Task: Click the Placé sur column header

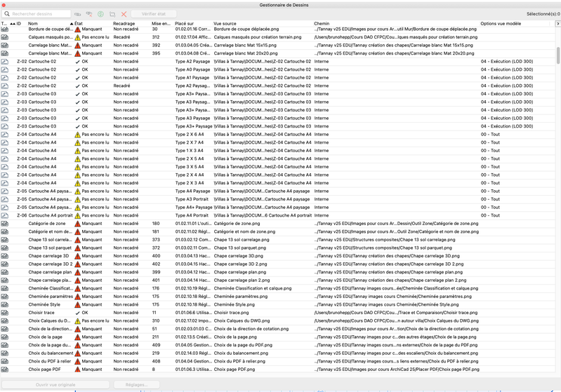Action: point(184,24)
